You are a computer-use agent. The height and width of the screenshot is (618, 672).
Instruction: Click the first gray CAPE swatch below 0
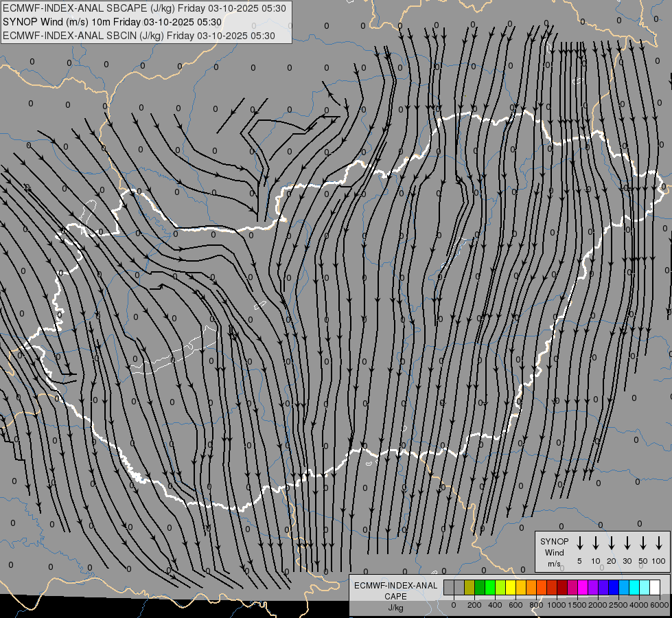point(449,587)
